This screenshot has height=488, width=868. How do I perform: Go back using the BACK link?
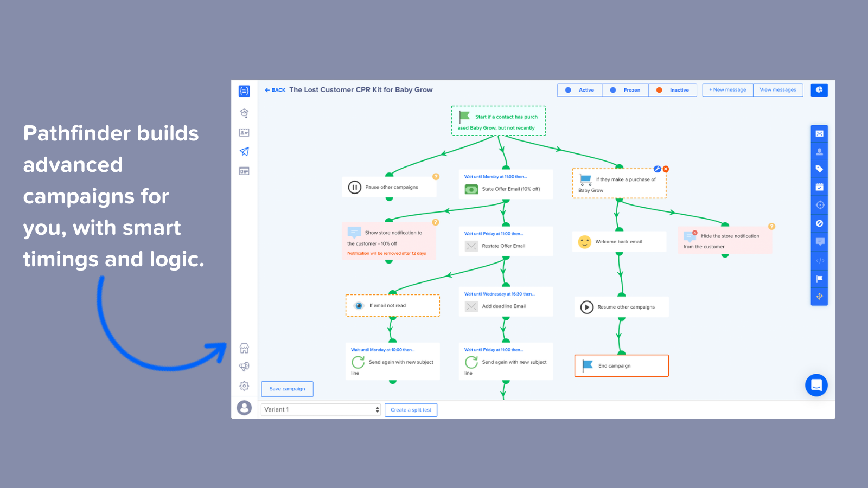click(x=275, y=90)
